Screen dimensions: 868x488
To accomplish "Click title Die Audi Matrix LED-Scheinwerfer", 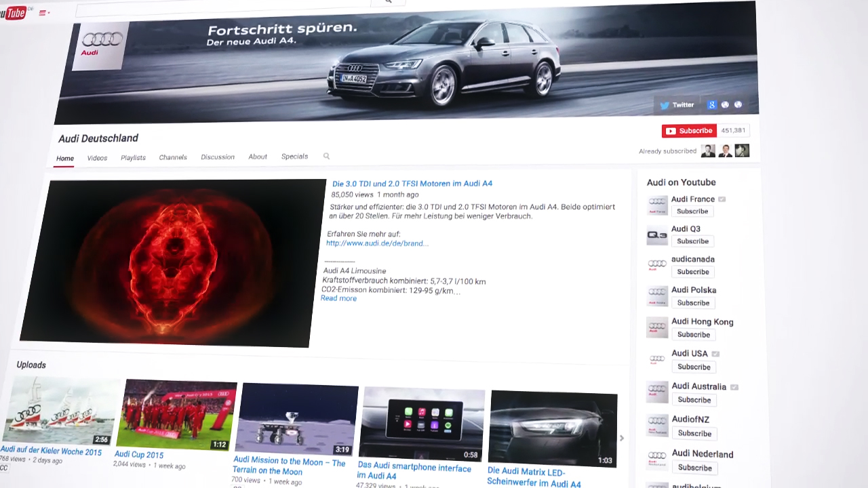I will (534, 477).
